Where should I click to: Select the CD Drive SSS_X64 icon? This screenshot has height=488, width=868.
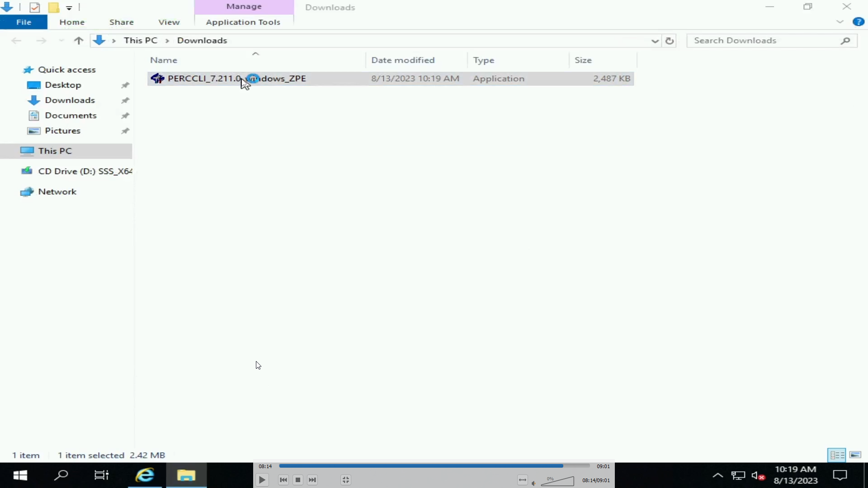pos(28,171)
